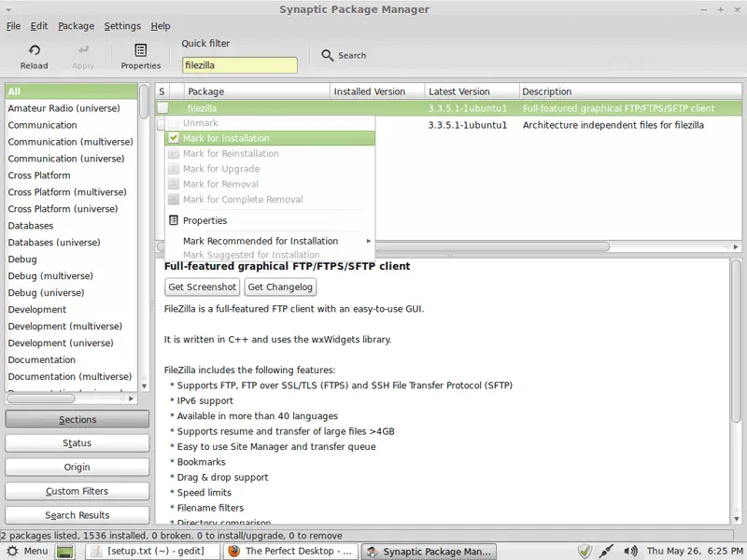Click description pane scroll down arrow
Image resolution: width=747 pixels, height=560 pixels.
737,519
